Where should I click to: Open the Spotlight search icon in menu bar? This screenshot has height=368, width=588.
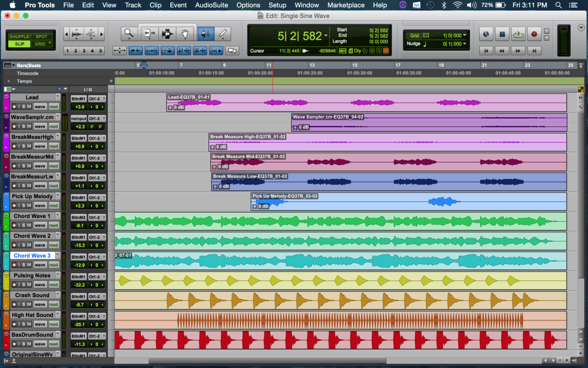click(x=559, y=5)
